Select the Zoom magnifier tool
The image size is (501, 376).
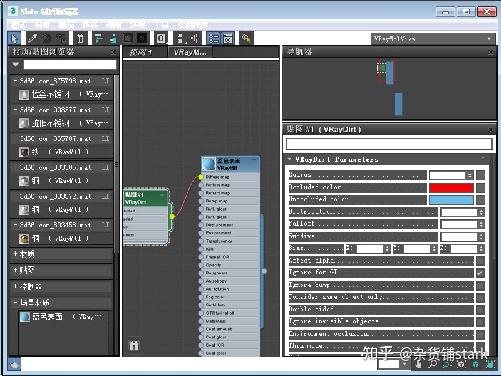pos(433,364)
